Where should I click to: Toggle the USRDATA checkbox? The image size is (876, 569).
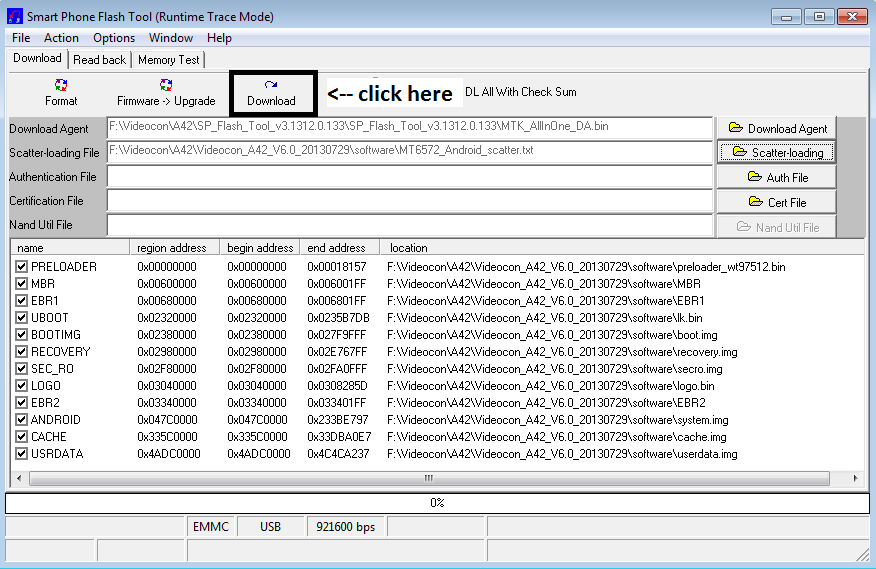tap(21, 454)
